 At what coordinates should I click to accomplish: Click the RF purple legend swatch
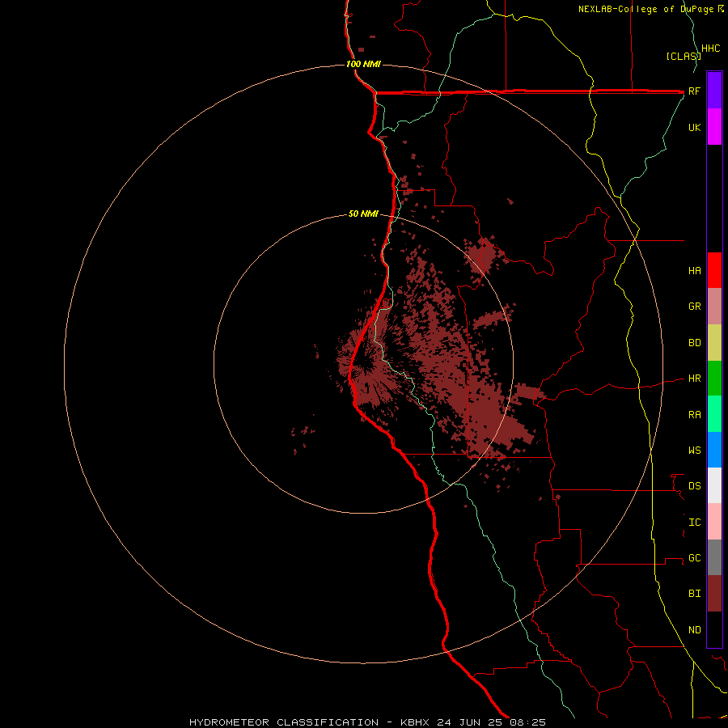pos(714,91)
